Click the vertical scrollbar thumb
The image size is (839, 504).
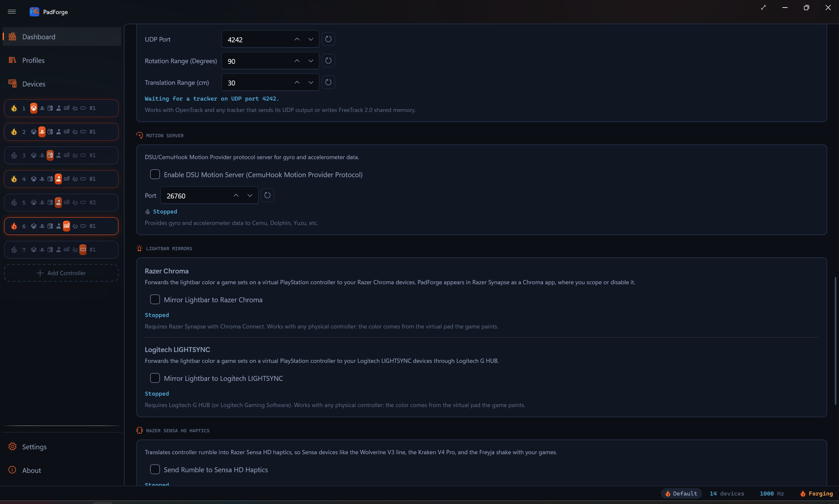click(x=835, y=341)
